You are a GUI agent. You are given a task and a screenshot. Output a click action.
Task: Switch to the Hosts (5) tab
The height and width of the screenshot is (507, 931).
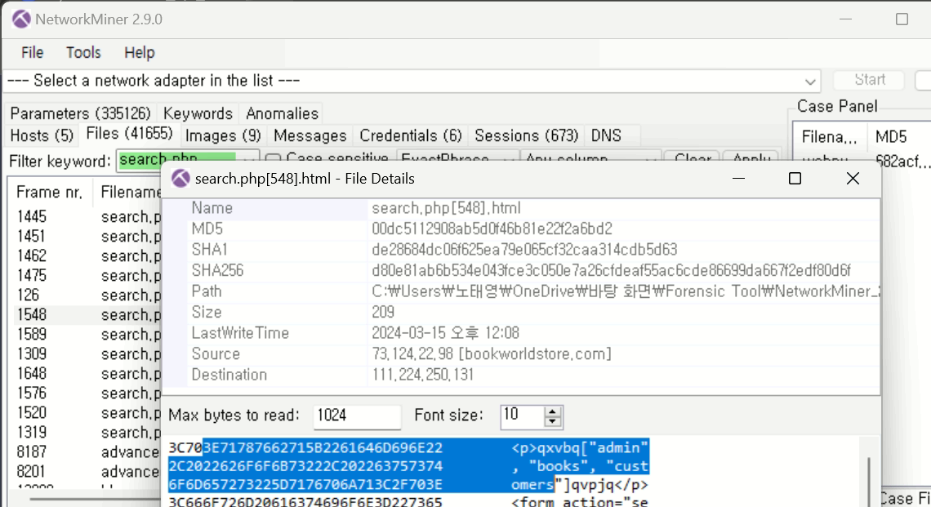click(42, 135)
